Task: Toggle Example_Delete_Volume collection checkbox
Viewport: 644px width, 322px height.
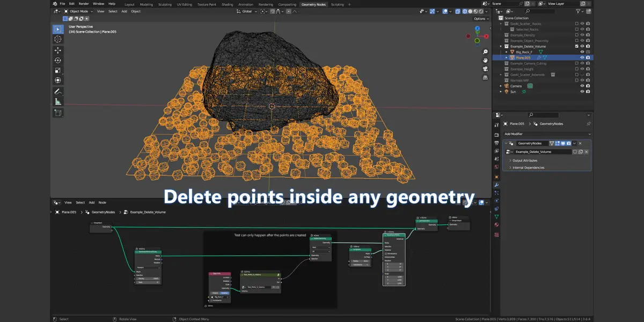Action: (x=577, y=46)
